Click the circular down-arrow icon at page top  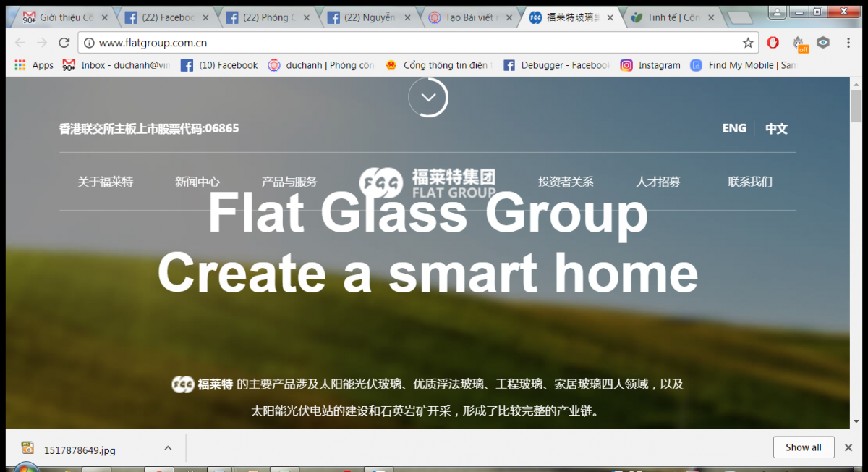tap(428, 97)
